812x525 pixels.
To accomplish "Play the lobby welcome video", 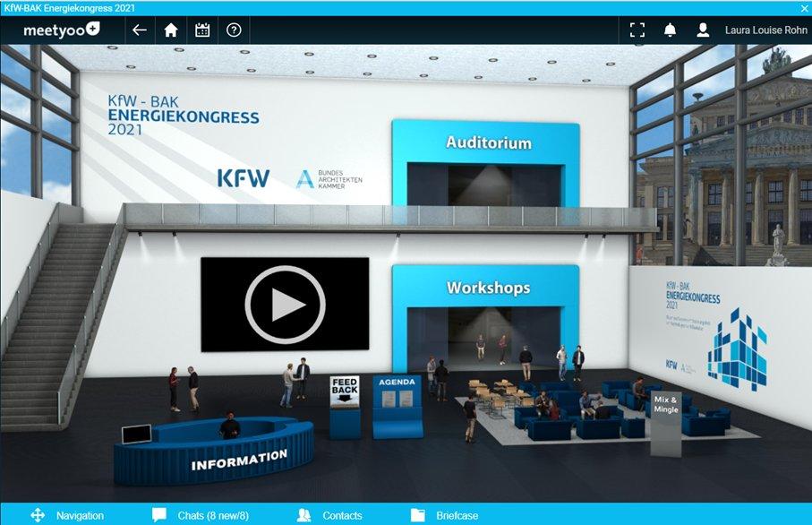I will tap(285, 305).
